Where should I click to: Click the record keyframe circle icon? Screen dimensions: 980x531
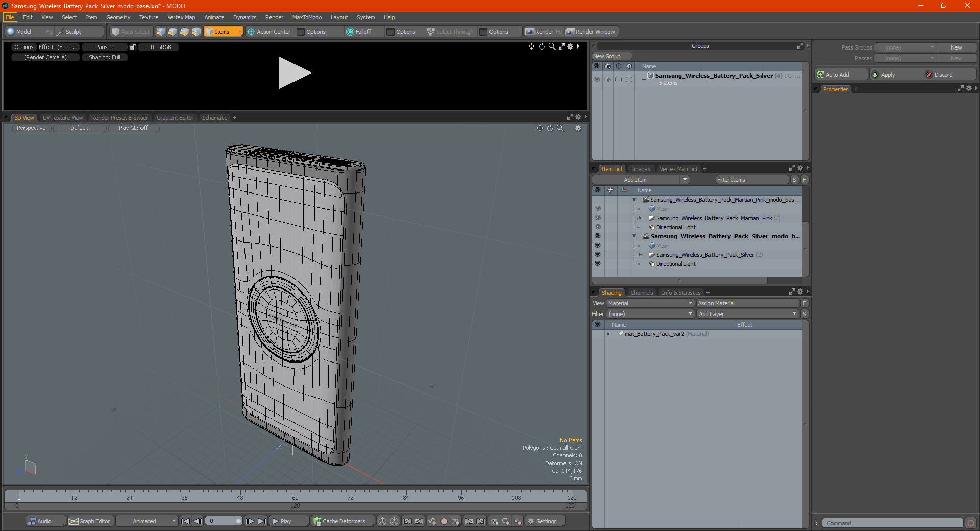444,521
